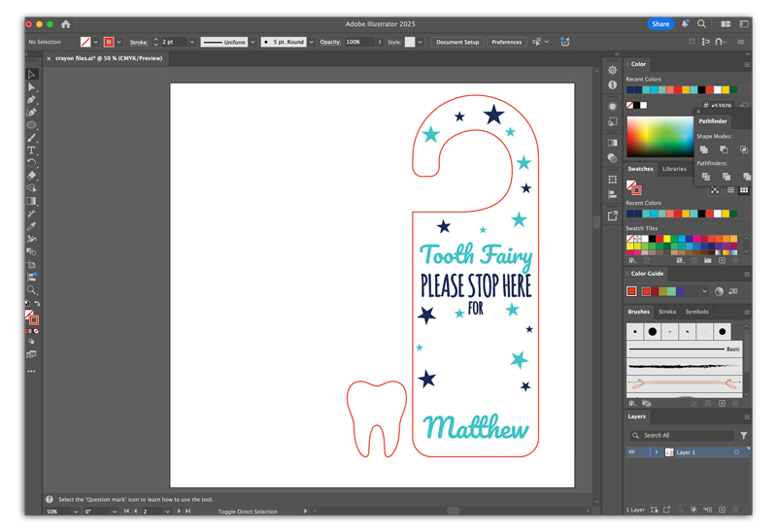Click Opacity label link in control bar
Image resolution: width=777 pixels, height=532 pixels.
330,42
